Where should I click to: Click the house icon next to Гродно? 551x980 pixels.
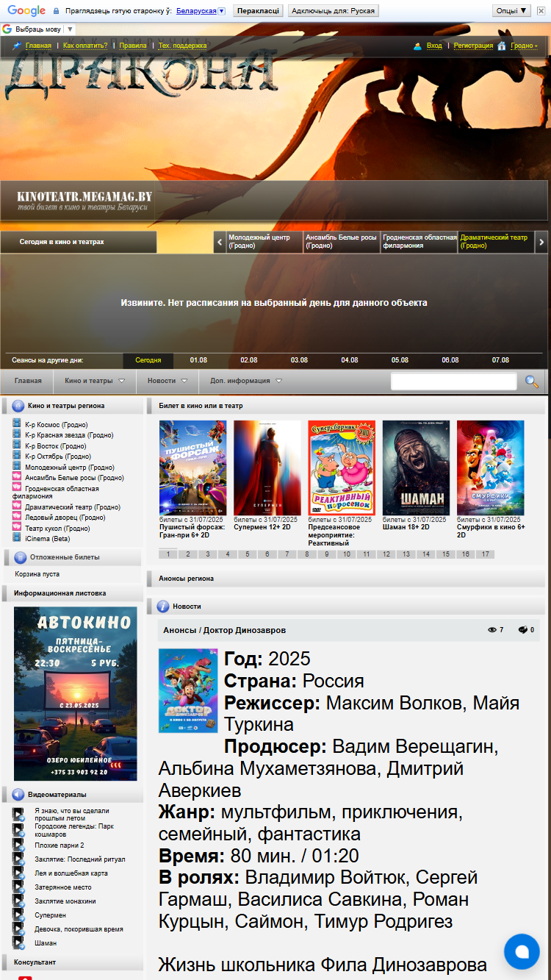[x=502, y=46]
